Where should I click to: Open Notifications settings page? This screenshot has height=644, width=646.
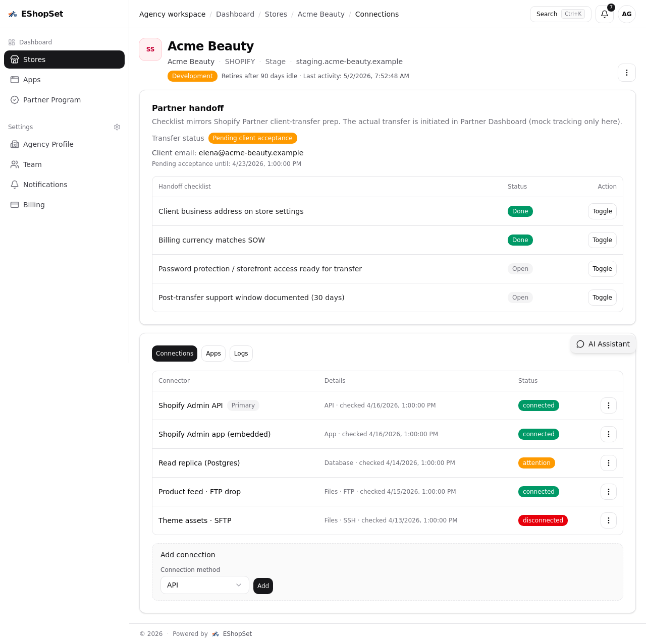(64, 185)
